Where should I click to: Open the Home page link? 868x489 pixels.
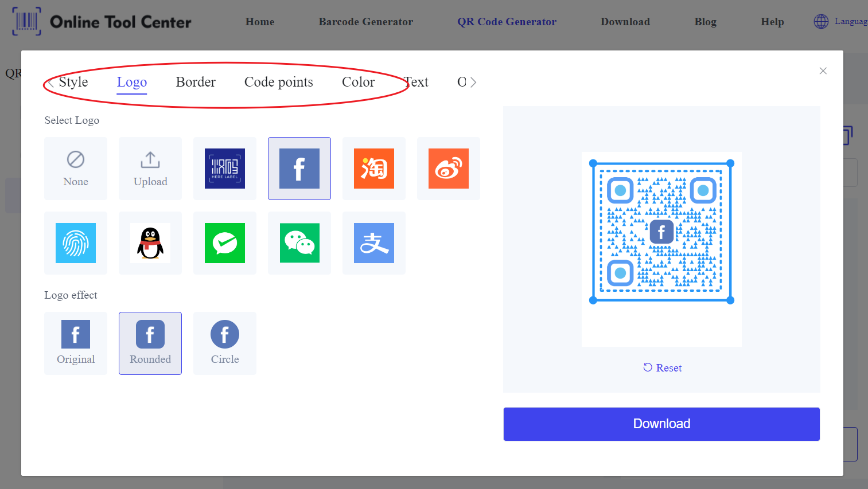click(x=260, y=22)
